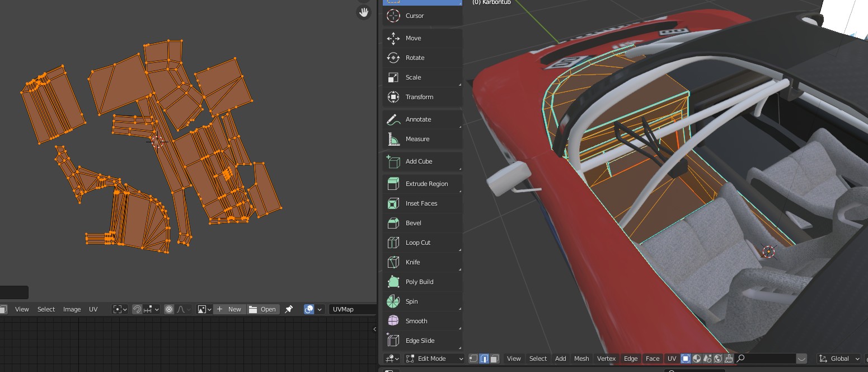Select the Inset Faces tool
The height and width of the screenshot is (372, 868).
click(423, 203)
